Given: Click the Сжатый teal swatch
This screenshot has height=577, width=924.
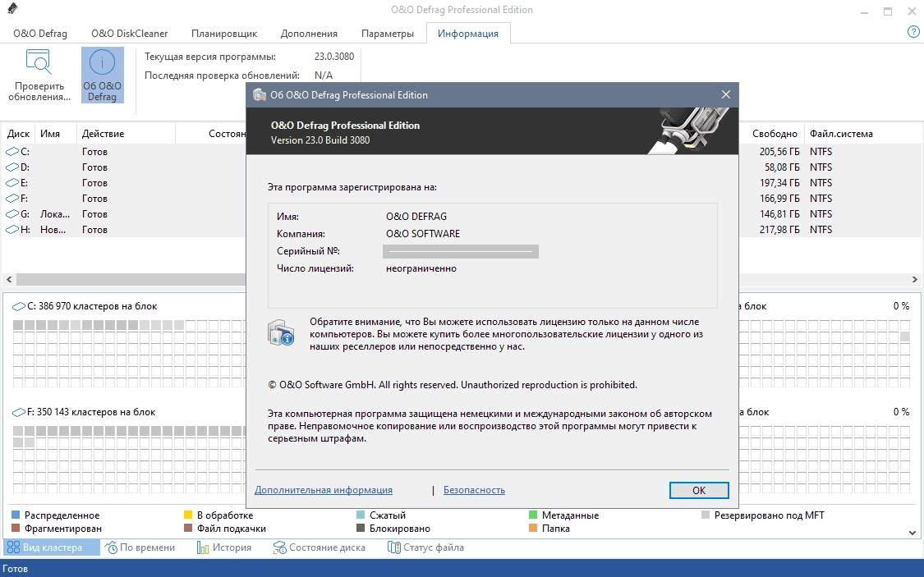Looking at the screenshot, I should tap(361, 515).
